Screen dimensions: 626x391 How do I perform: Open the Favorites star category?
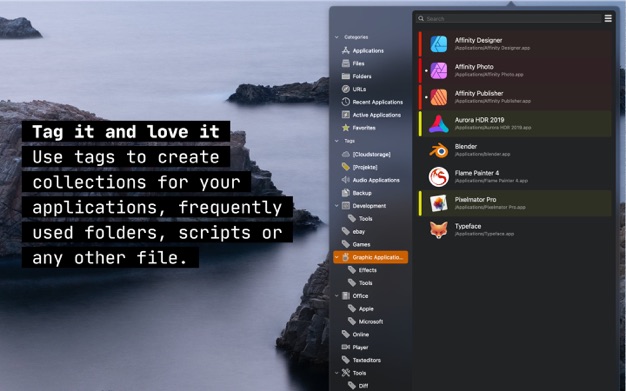(x=359, y=128)
